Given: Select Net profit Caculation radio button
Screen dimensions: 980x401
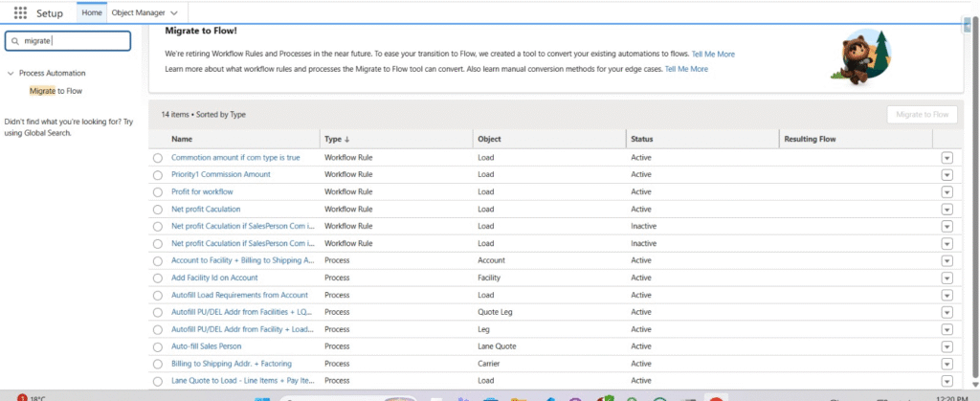Looking at the screenshot, I should 158,210.
